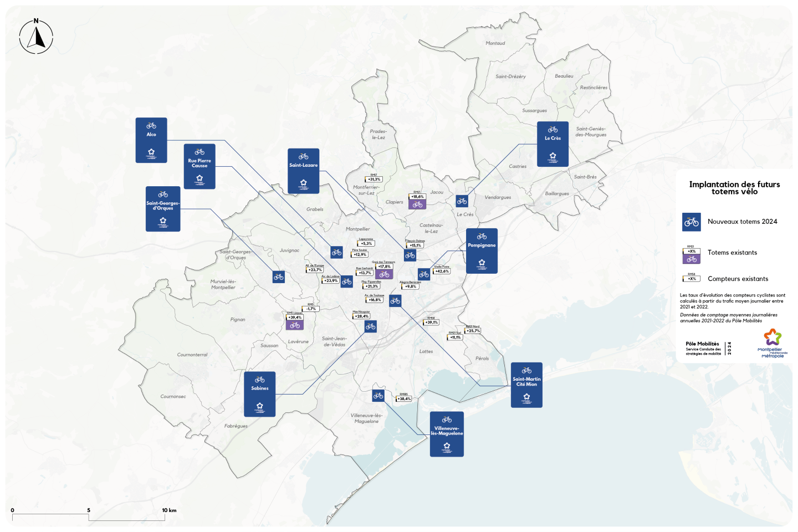The width and height of the screenshot is (798, 532).
Task: Click the Pôle Mobilités credit text
Action: pyautogui.click(x=703, y=348)
